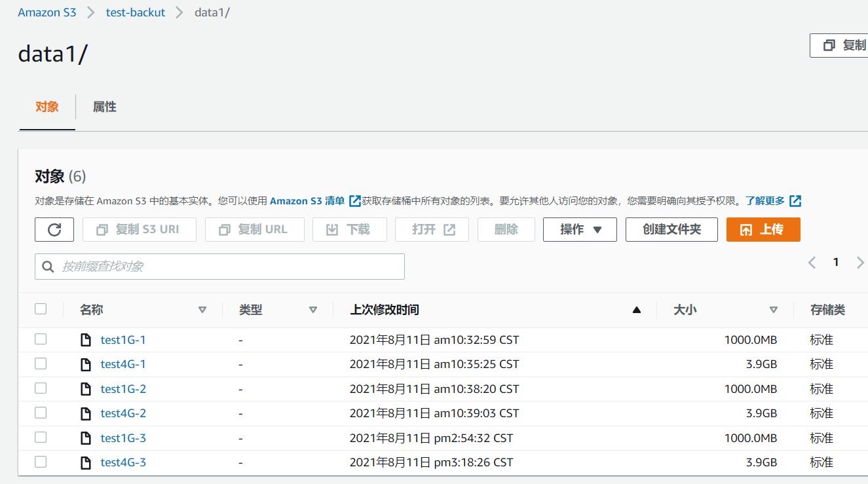Screen dimensions: 868x484
Task: Click the 下载 download button
Action: coord(350,229)
